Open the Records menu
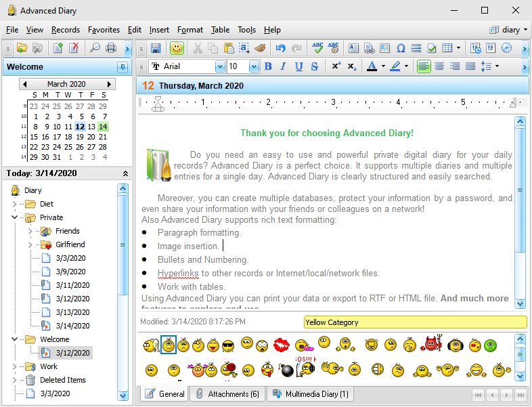This screenshot has height=407, width=532. coord(66,30)
